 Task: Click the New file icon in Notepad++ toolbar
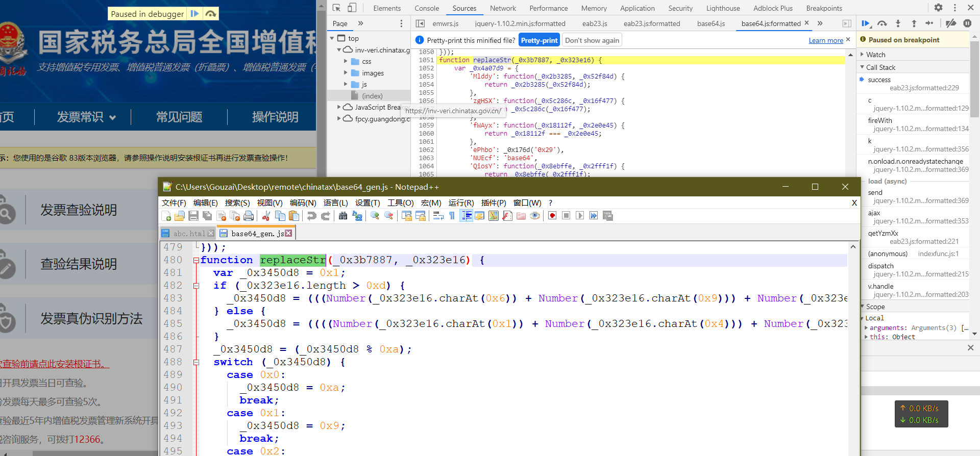tap(166, 216)
